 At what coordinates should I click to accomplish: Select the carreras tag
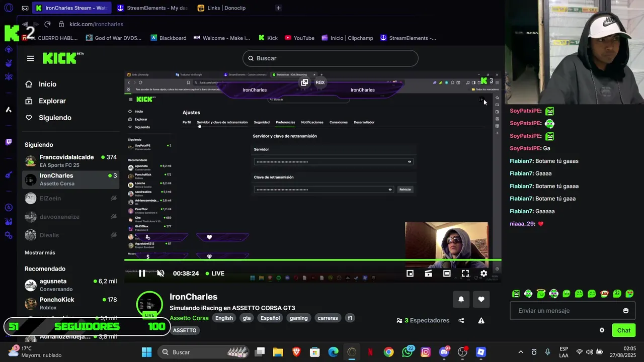pos(328,318)
